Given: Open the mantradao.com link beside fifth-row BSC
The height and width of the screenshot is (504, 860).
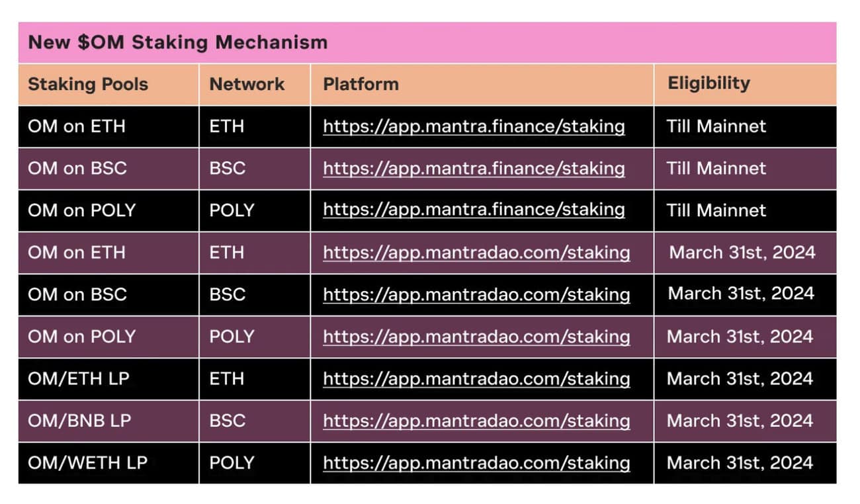Looking at the screenshot, I should 476,294.
